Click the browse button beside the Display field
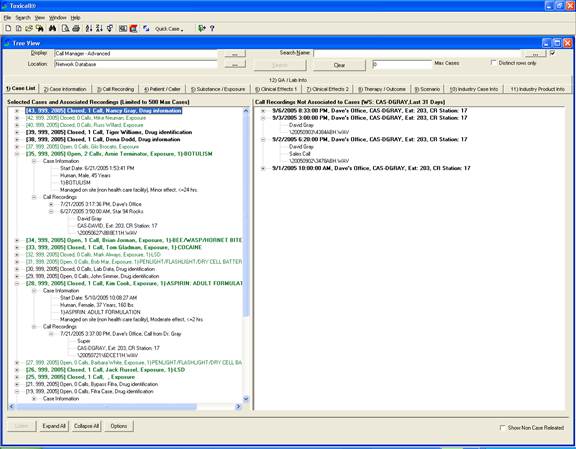This screenshot has height=449, width=576. point(235,54)
